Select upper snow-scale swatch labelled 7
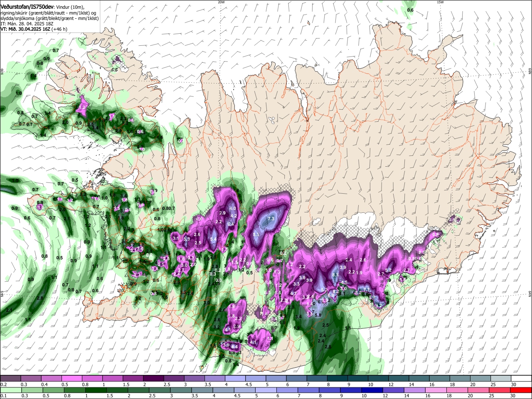Viewport: 532px width, 399px height. pos(317,378)
